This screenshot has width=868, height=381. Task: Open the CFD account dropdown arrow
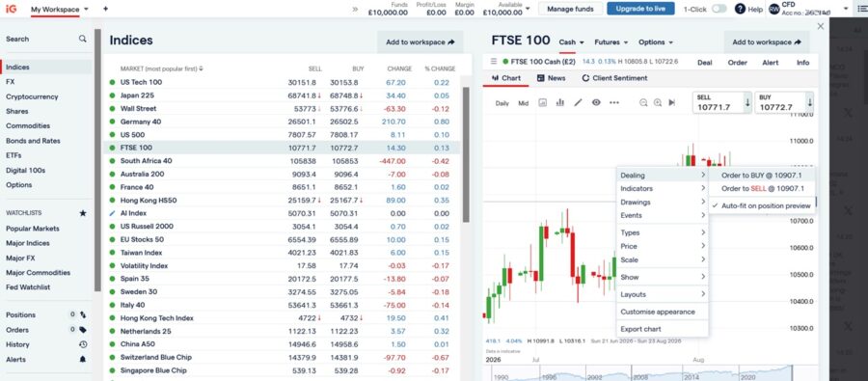pos(845,9)
